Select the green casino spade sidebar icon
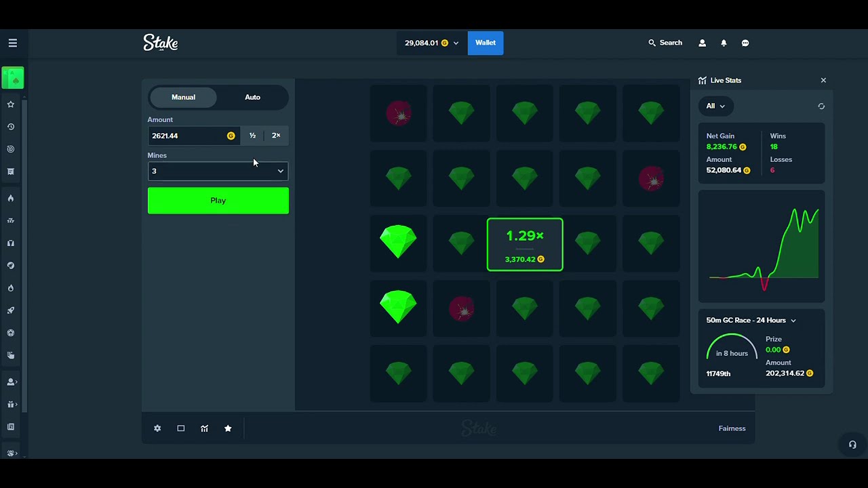The image size is (868, 488). coord(13,78)
